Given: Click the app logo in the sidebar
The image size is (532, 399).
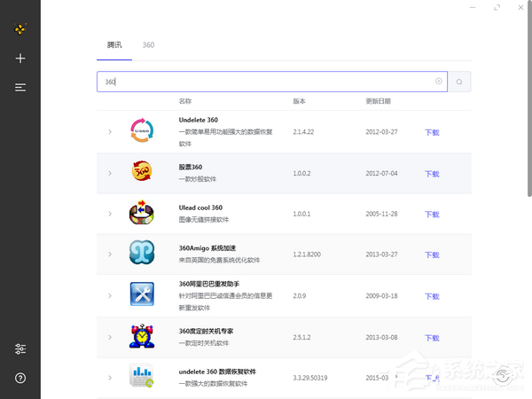Looking at the screenshot, I should [20, 28].
